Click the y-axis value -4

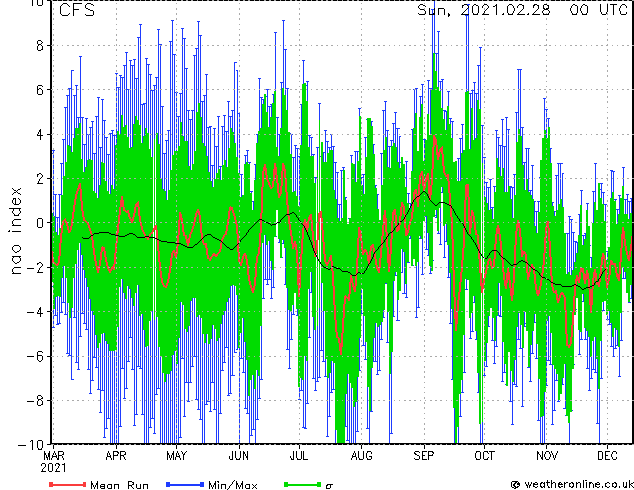pyautogui.click(x=34, y=312)
